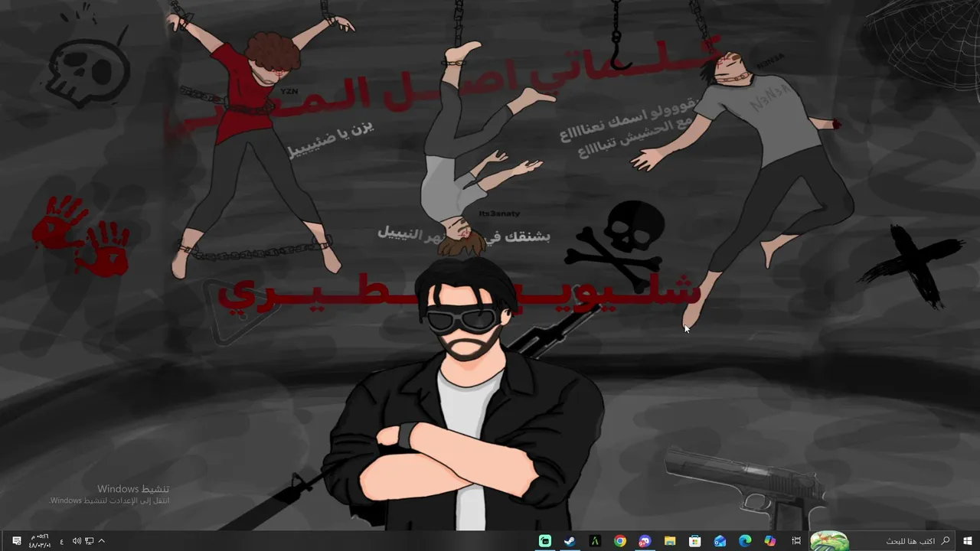Open network status in system tray

(x=89, y=541)
